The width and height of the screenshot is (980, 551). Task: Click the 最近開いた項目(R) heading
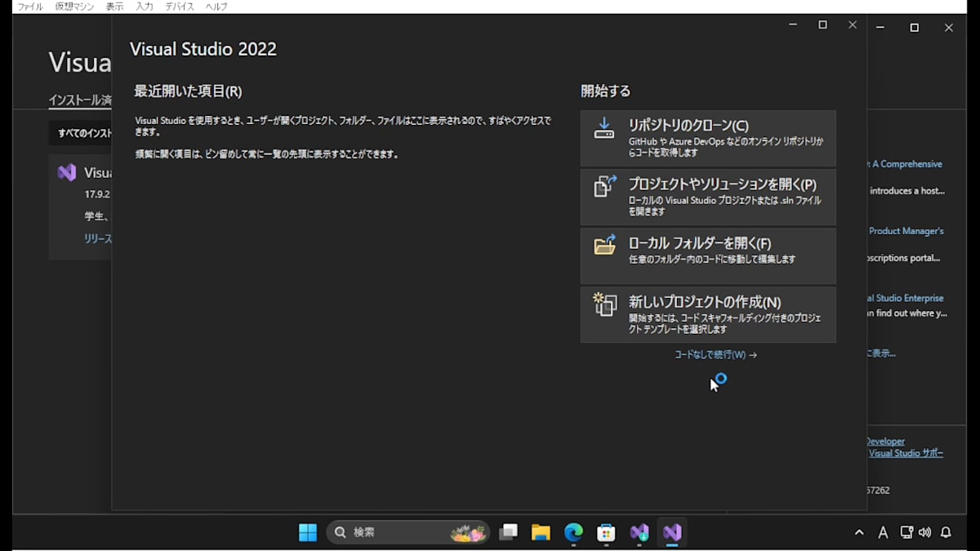tap(188, 91)
